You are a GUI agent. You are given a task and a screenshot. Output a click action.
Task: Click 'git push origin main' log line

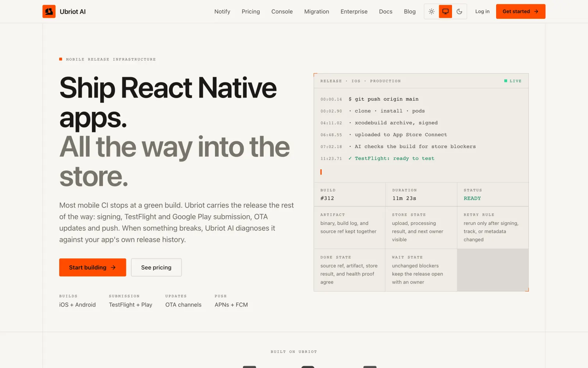tap(383, 99)
